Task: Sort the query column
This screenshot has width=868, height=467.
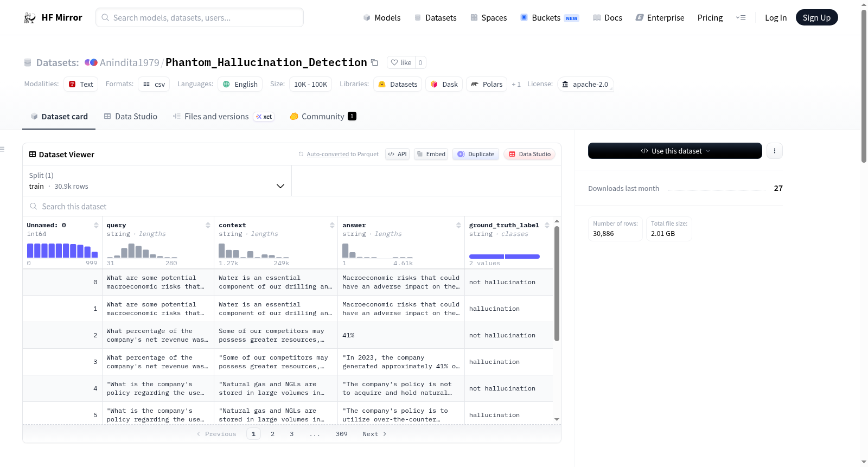Action: tap(208, 225)
